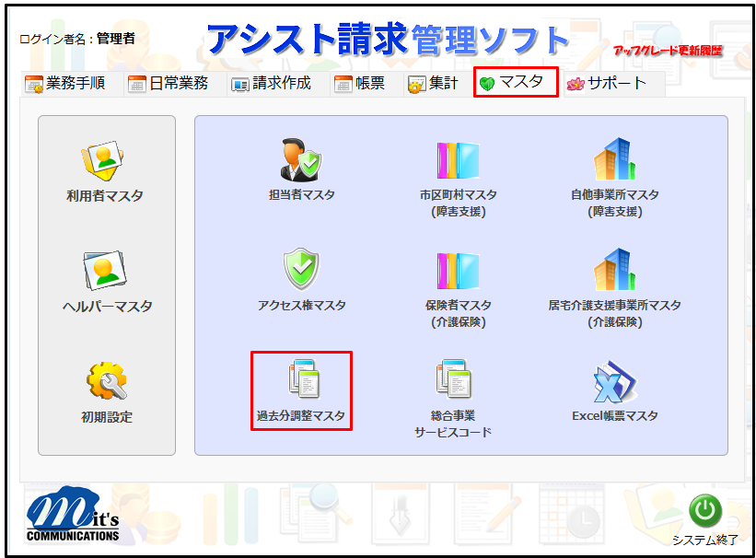Select the 集計 tab
Viewport: 756px width, 558px height.
[x=432, y=82]
